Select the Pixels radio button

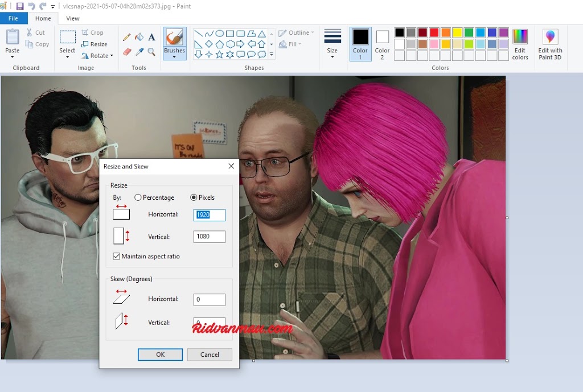click(x=194, y=197)
